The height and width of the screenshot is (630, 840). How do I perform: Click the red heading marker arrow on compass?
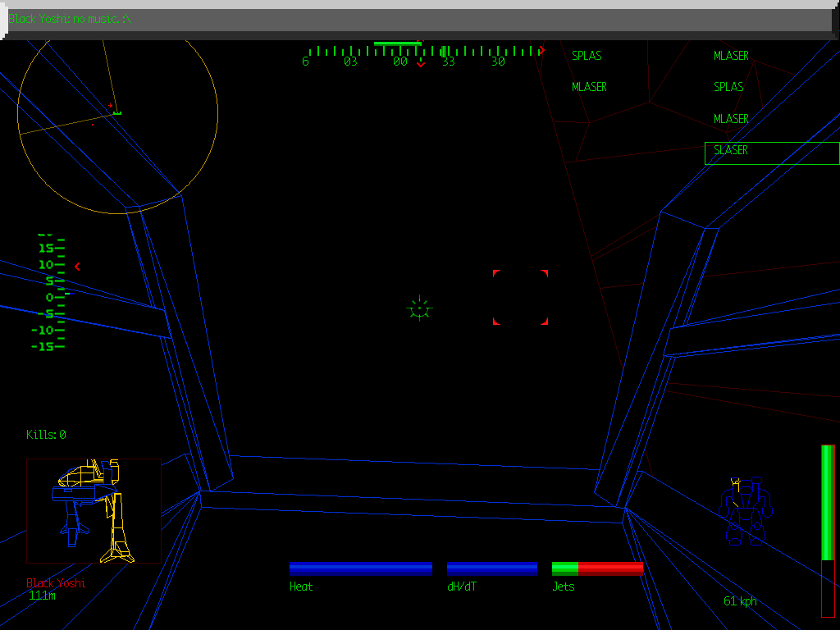pyautogui.click(x=541, y=49)
